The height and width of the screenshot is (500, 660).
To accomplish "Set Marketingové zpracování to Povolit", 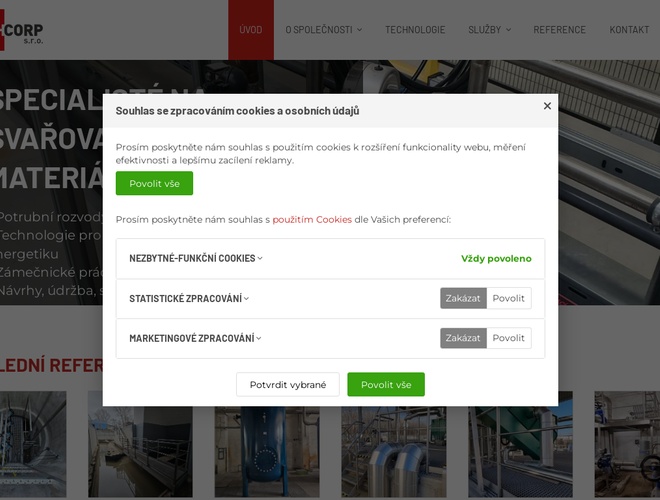I will [x=508, y=338].
